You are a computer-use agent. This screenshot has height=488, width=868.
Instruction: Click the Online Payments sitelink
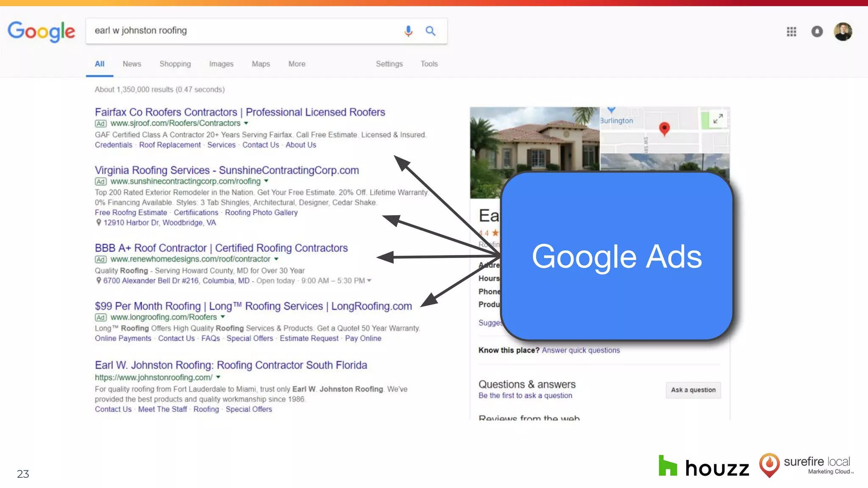[x=123, y=338]
